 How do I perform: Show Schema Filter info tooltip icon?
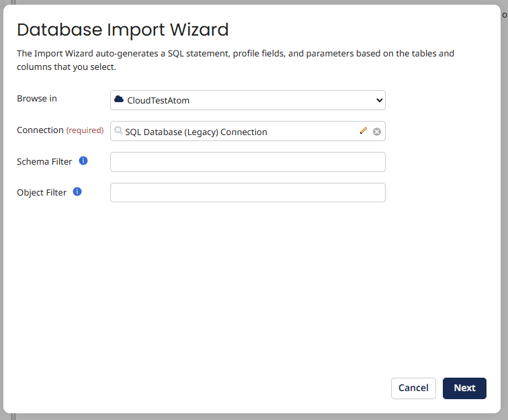tap(83, 161)
